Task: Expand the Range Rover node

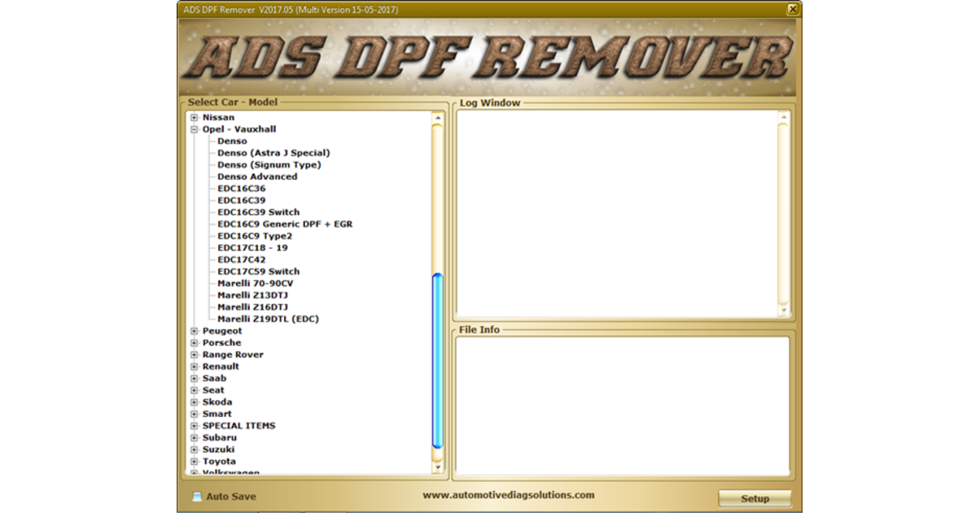Action: [193, 354]
